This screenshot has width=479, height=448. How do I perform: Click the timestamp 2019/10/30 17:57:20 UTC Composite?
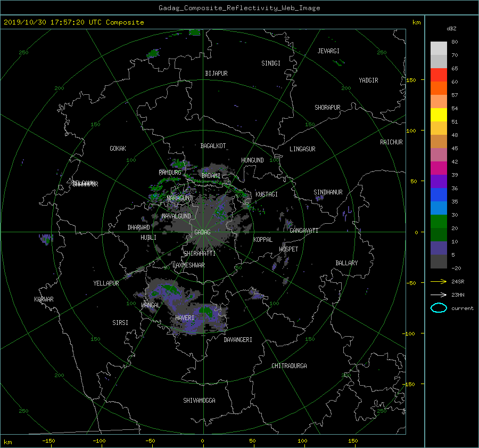(x=73, y=22)
